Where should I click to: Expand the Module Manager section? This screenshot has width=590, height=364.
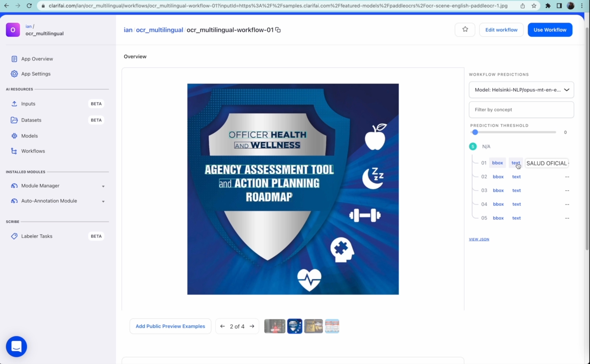103,186
